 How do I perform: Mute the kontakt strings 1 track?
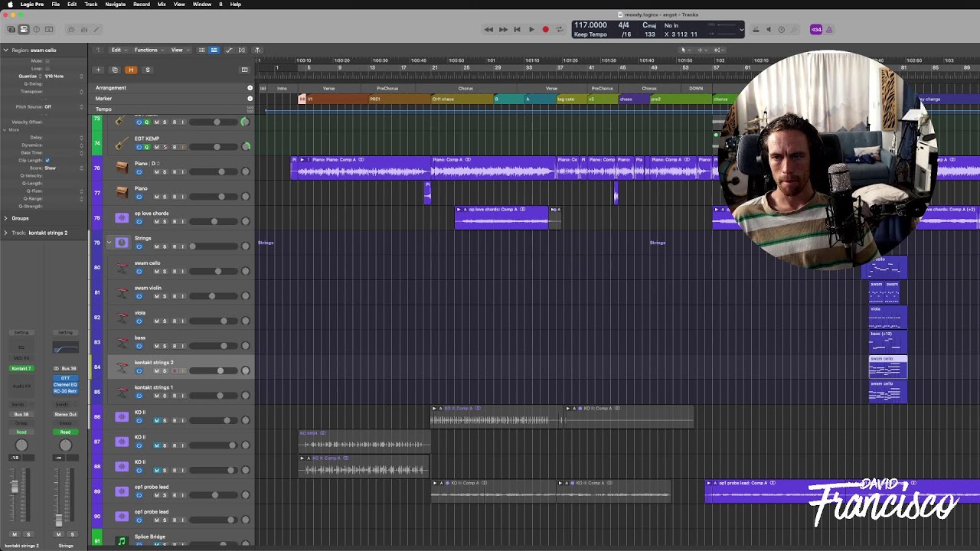(x=157, y=396)
